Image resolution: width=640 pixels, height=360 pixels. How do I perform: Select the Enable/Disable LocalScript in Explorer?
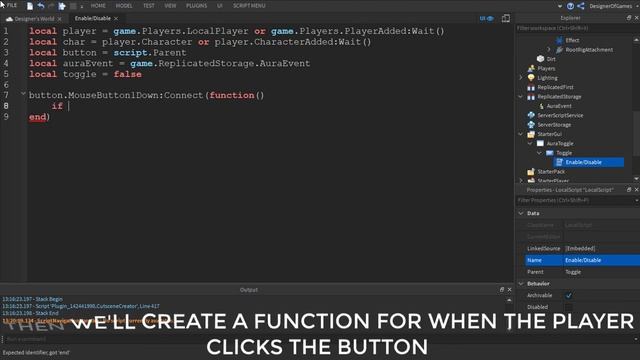(x=589, y=162)
